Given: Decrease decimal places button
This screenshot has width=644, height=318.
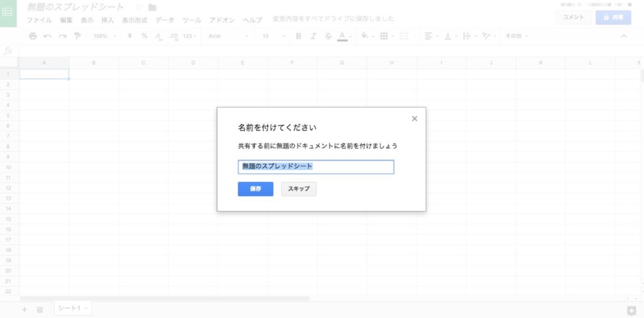Looking at the screenshot, I should 158,36.
